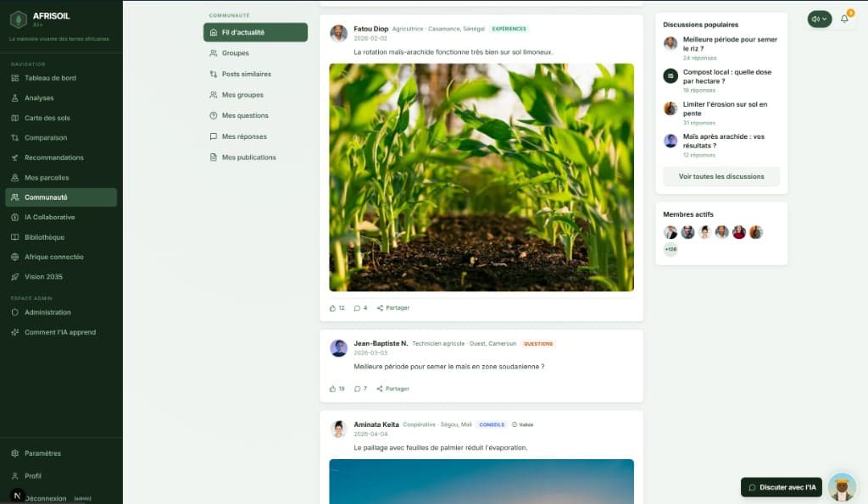Like Fatou Diop's post

pos(337,308)
